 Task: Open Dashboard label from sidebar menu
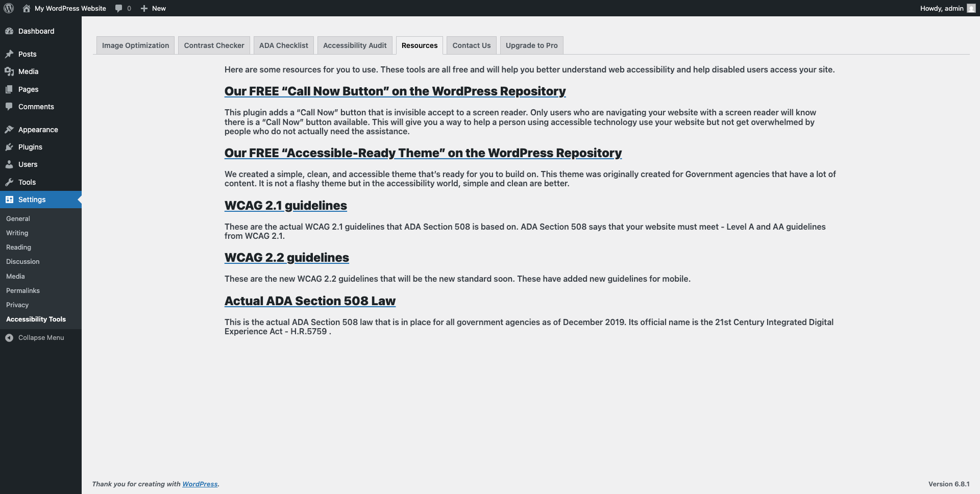coord(36,31)
